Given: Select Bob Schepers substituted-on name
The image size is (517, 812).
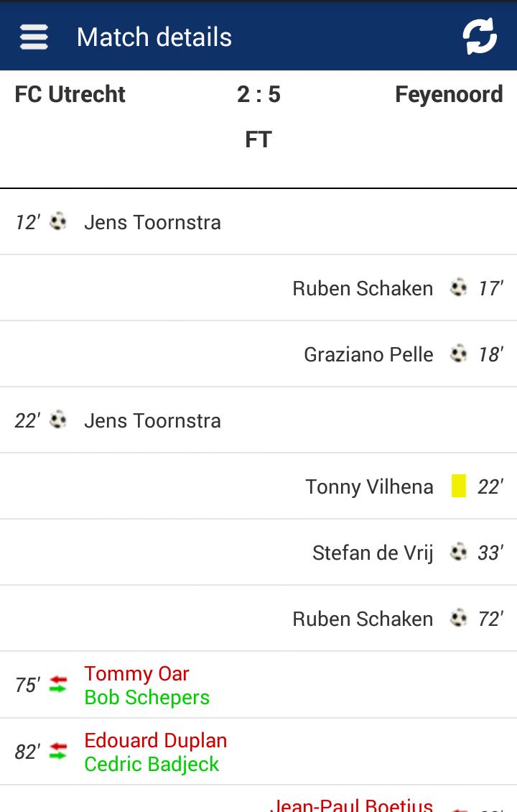Looking at the screenshot, I should [147, 697].
